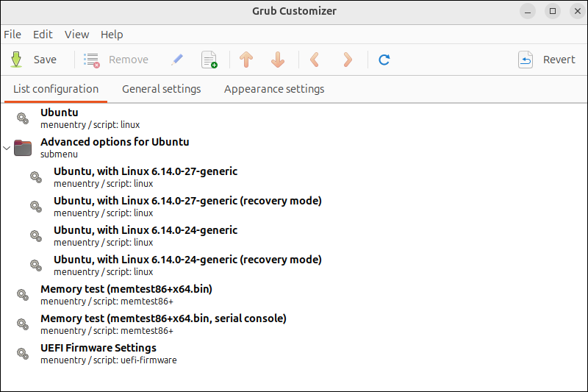Select Memory test (memtest86+x64.bin) entry
This screenshot has width=588, height=392.
[x=294, y=295]
